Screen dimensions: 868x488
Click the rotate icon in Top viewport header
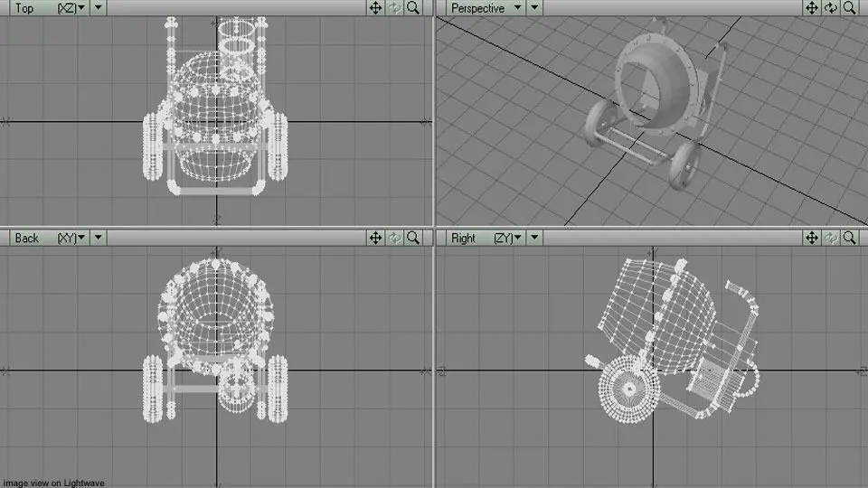[x=394, y=8]
